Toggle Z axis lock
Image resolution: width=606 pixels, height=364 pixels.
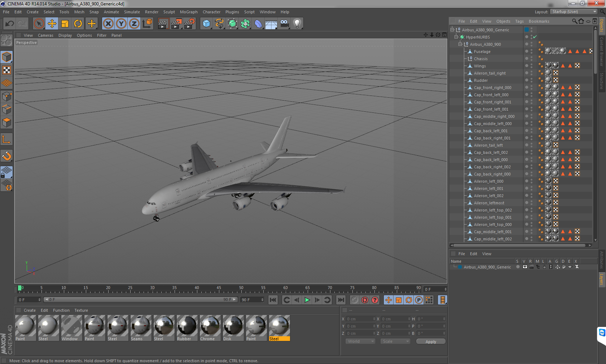point(134,24)
